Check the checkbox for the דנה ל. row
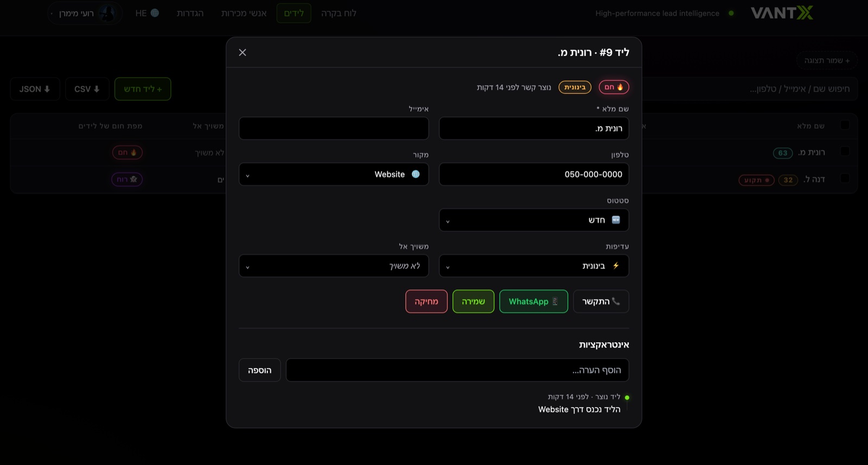Image resolution: width=868 pixels, height=465 pixels. 845,179
